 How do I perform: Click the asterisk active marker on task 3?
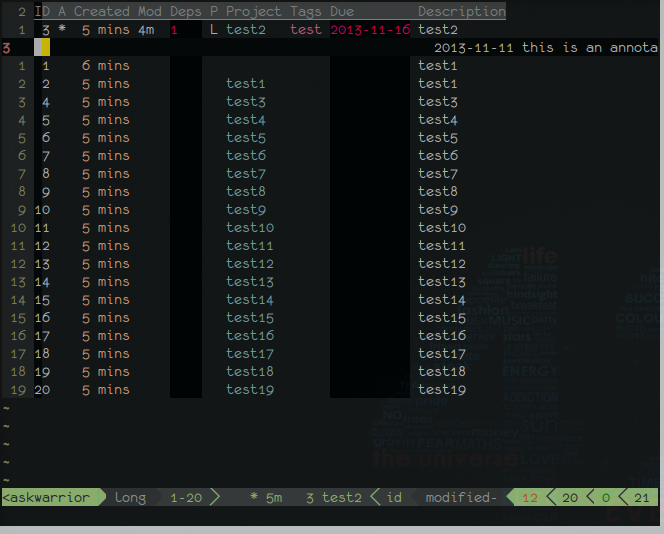click(x=62, y=30)
